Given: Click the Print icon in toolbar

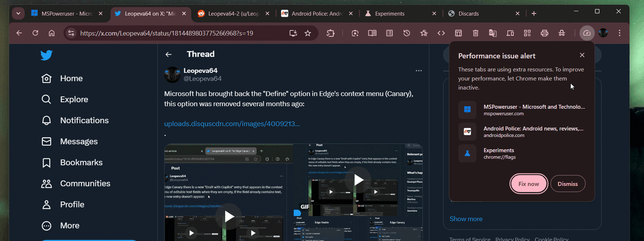Looking at the screenshot, I should click(x=545, y=33).
